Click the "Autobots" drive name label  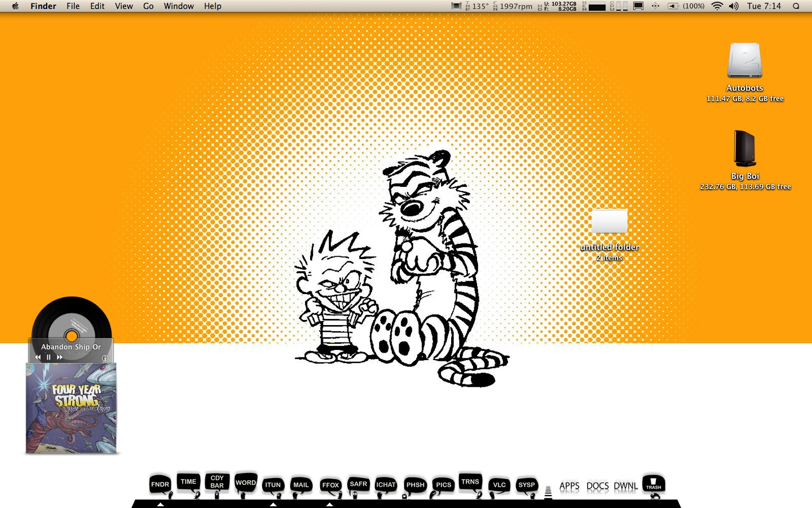click(x=745, y=88)
